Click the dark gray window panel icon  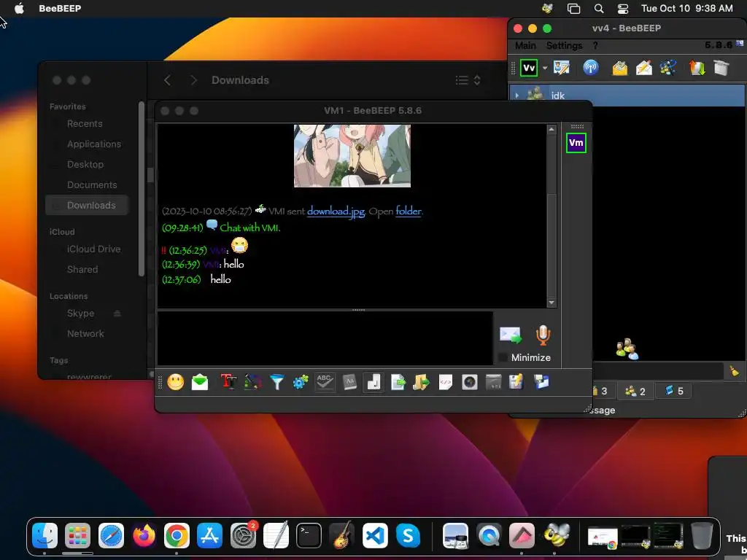(x=493, y=382)
